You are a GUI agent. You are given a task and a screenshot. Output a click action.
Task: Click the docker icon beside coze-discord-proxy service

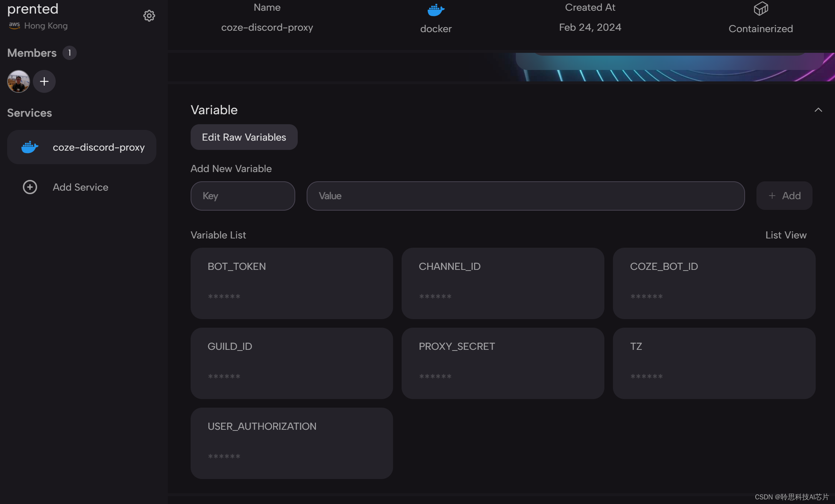click(x=30, y=147)
